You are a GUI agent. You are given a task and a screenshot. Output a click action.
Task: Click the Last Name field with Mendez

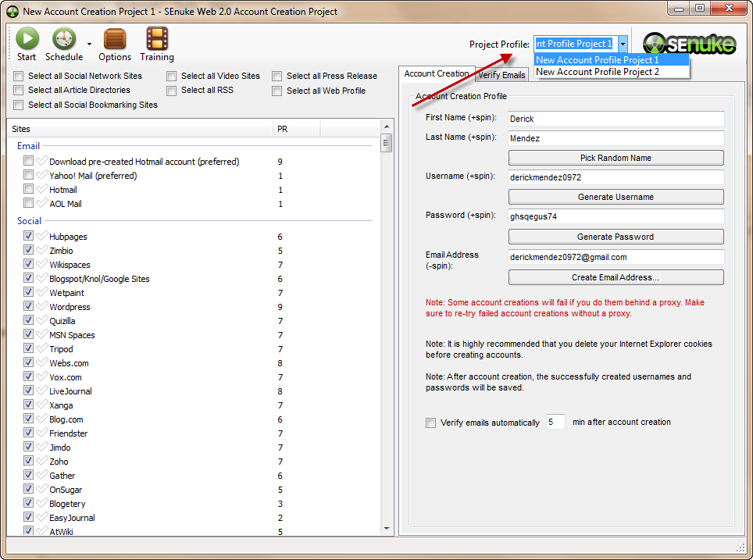(616, 138)
